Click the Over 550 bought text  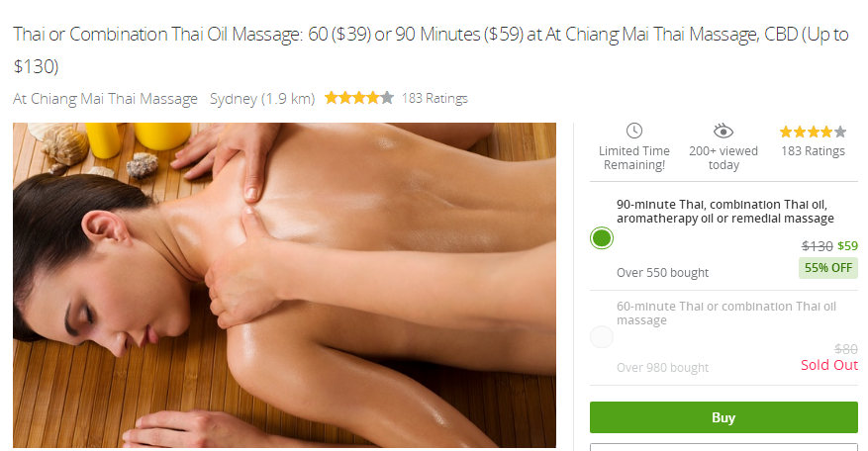[662, 273]
